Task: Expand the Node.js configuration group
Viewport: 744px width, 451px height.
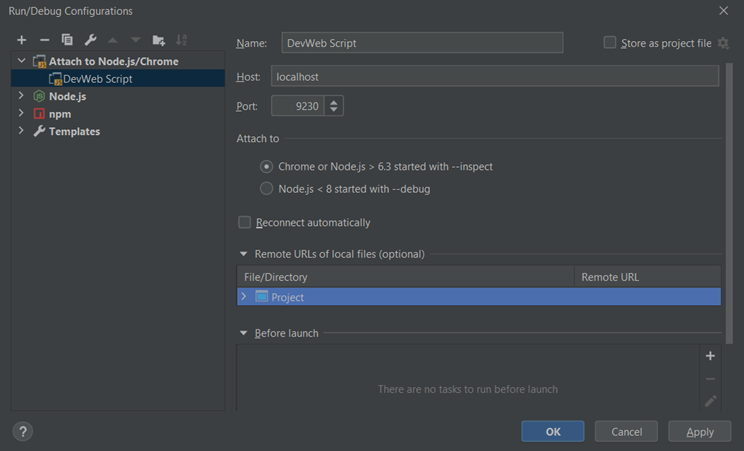Action: 22,96
